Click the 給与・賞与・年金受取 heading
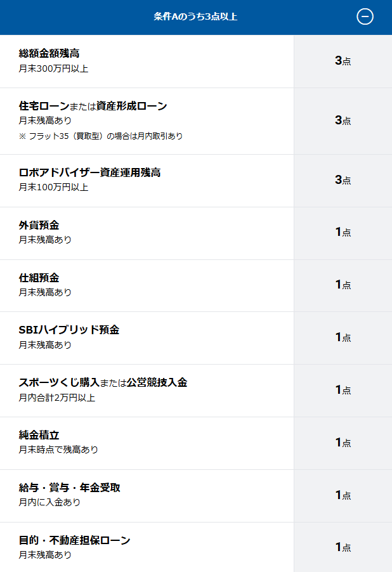392x572 pixels. (x=70, y=488)
